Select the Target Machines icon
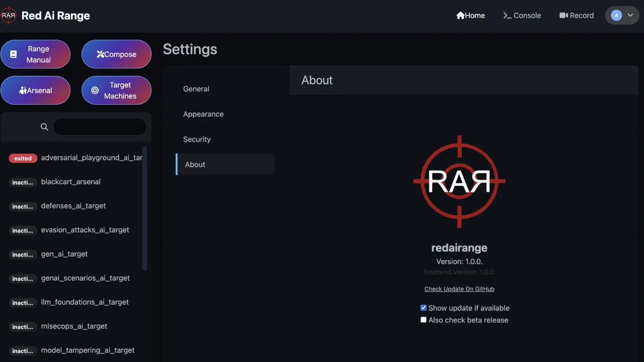This screenshot has width=644, height=362. (95, 90)
